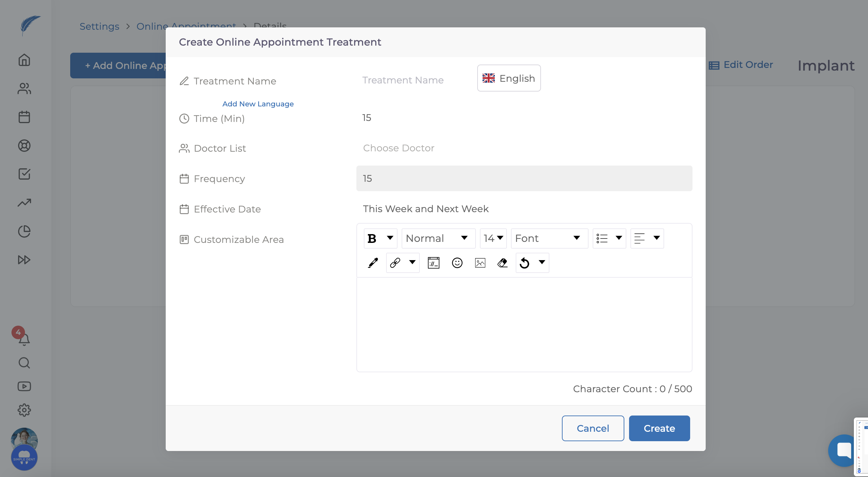Click the link chain icon in editor

395,263
